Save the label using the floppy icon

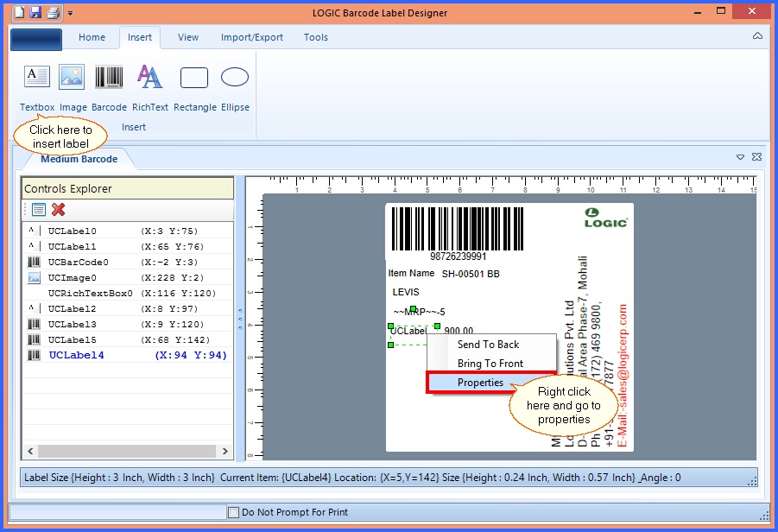click(35, 12)
